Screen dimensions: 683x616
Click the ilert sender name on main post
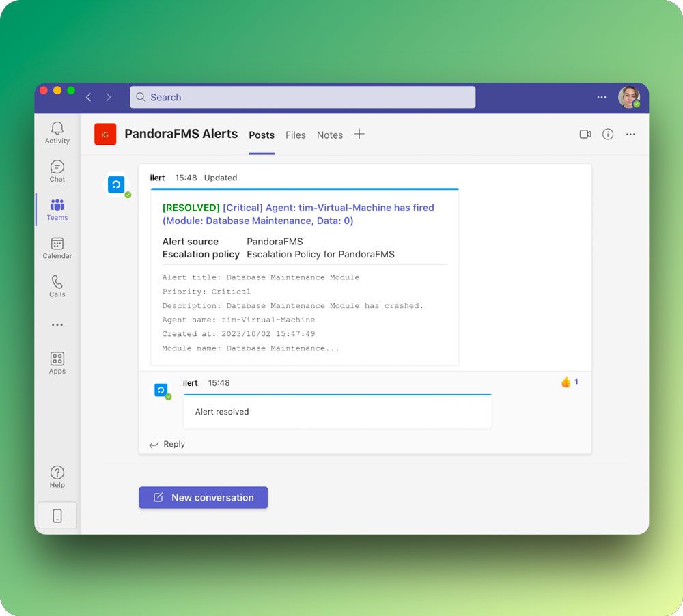tap(157, 178)
